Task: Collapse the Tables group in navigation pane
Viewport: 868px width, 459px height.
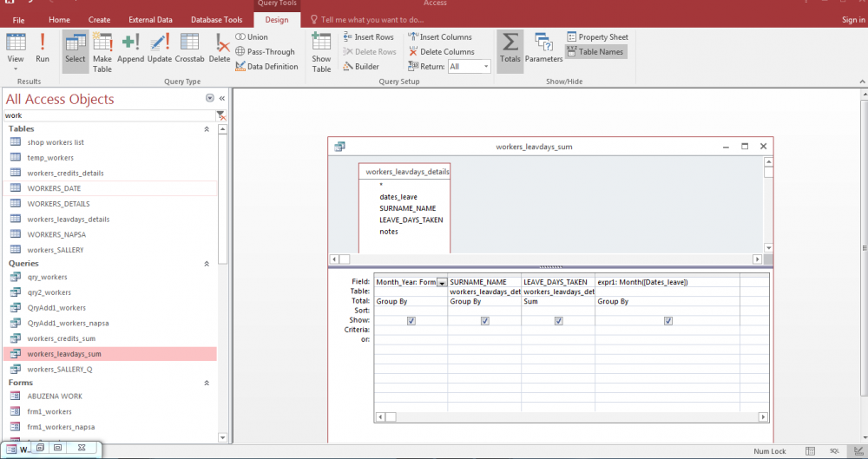Action: pyautogui.click(x=206, y=128)
